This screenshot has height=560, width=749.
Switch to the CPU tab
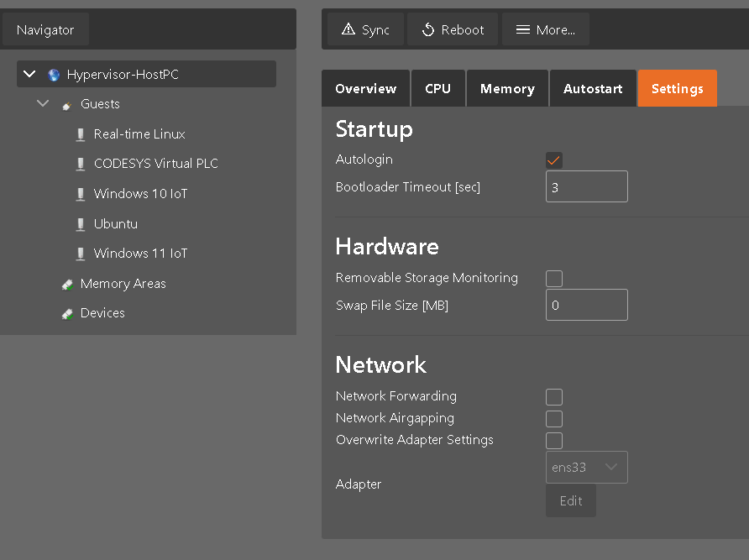pyautogui.click(x=437, y=87)
